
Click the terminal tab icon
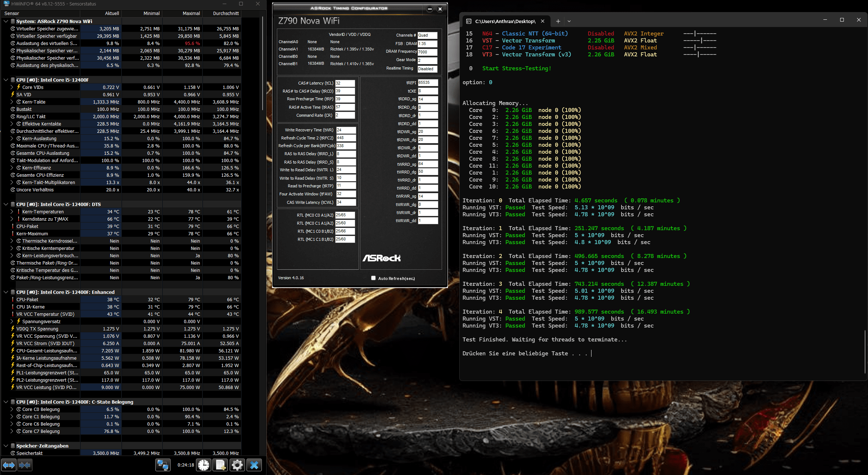point(469,21)
